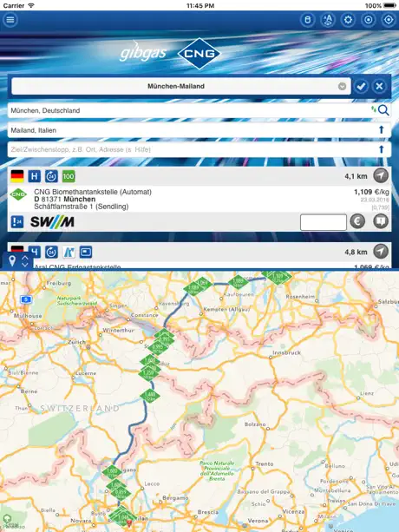Tap the card payment icon of 4,8 km station
The image size is (399, 532).
click(x=86, y=252)
